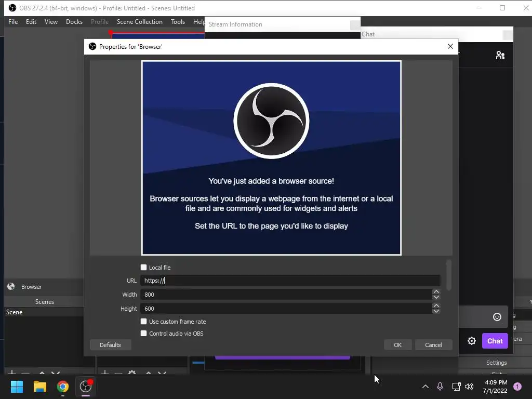This screenshot has width=532, height=399.
Task: Enable Control audio via OBS
Action: 143,333
